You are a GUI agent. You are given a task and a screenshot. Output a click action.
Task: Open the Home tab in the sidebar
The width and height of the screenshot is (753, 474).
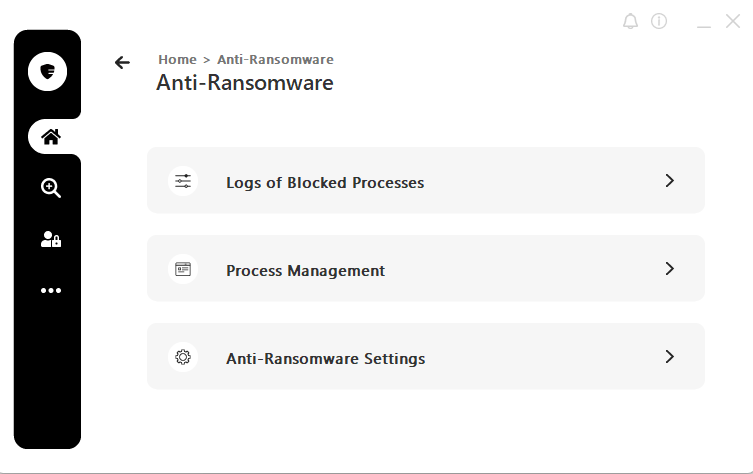(51, 137)
